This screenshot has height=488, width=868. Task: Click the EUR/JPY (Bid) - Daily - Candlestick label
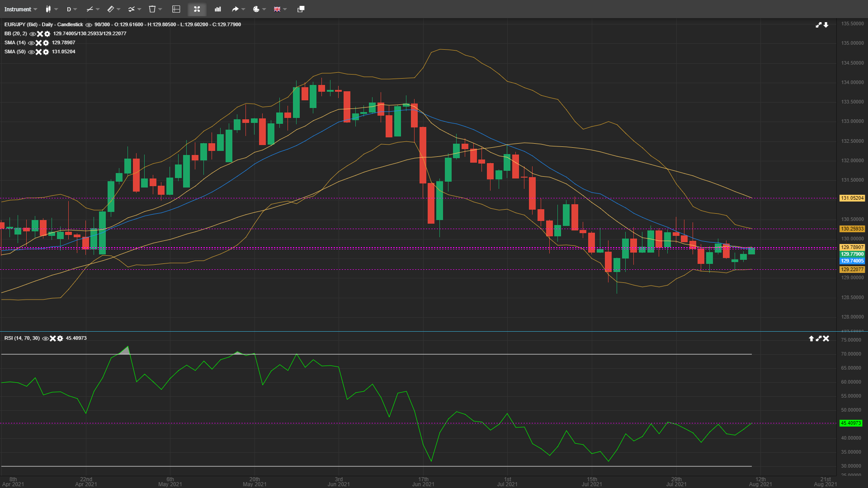point(44,24)
